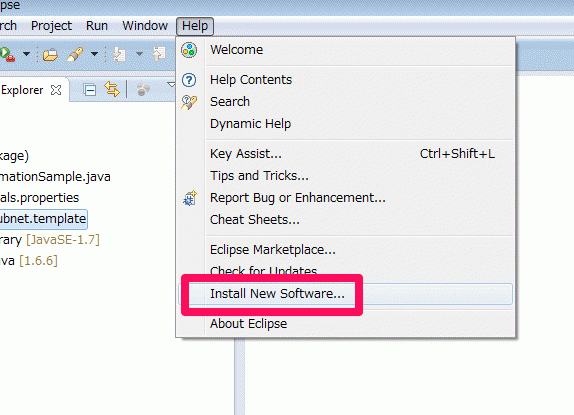Select the JavaSE-1.7 library tree item
Viewport: 574px width, 415px height.
pyautogui.click(x=49, y=240)
